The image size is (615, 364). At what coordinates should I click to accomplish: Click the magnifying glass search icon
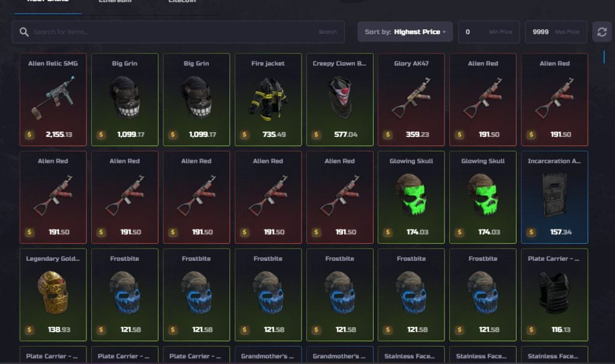24,32
